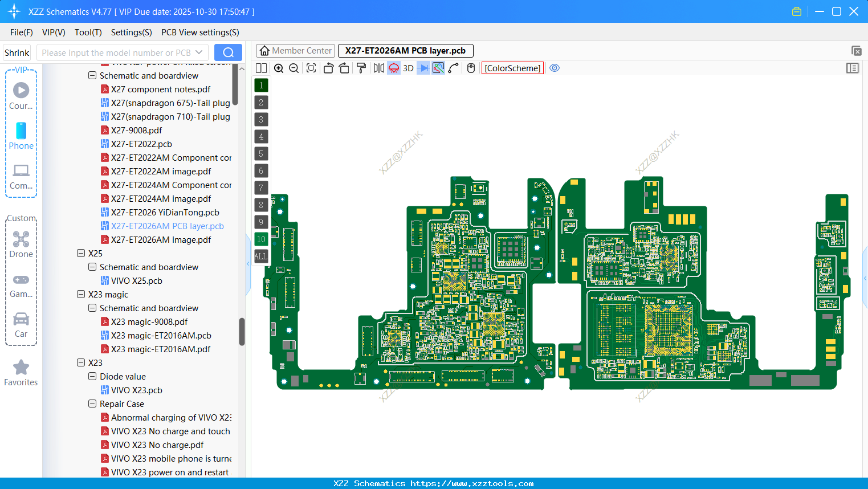The width and height of the screenshot is (868, 489).
Task: Select the Zoom In magnifier tool
Action: [279, 68]
